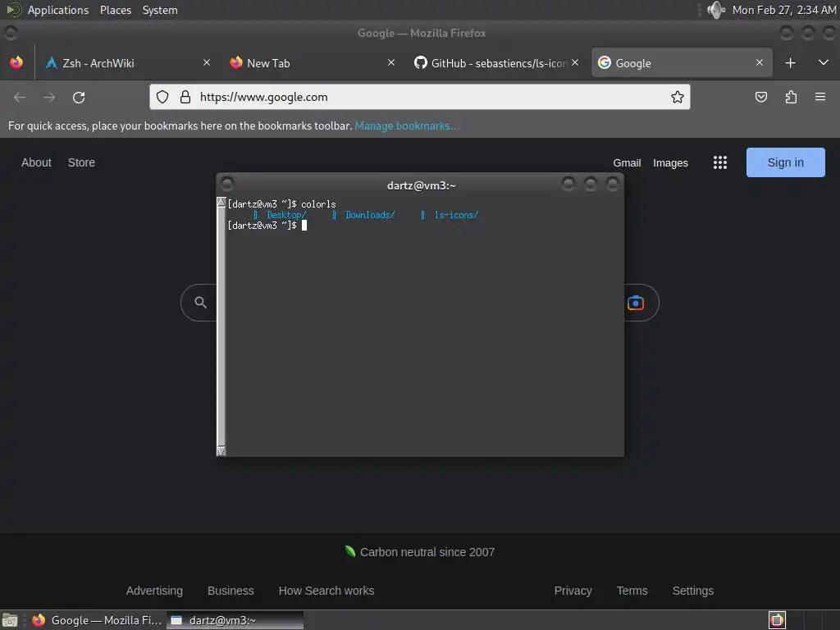Click the Firefox window menu button at top-left

coord(10,33)
